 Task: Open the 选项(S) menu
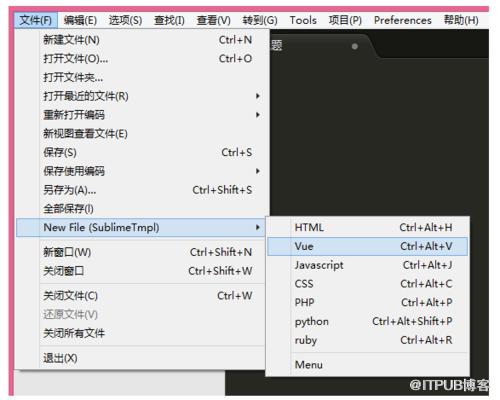point(125,20)
